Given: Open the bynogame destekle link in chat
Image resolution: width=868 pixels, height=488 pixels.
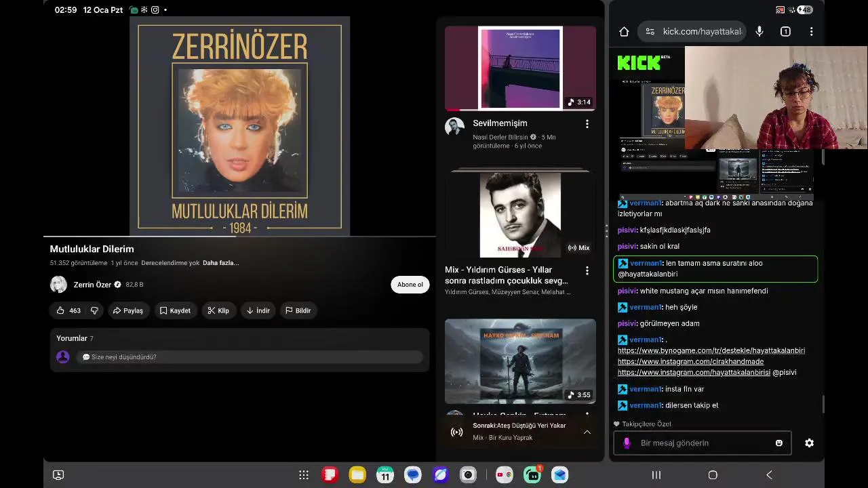Looking at the screenshot, I should click(711, 350).
